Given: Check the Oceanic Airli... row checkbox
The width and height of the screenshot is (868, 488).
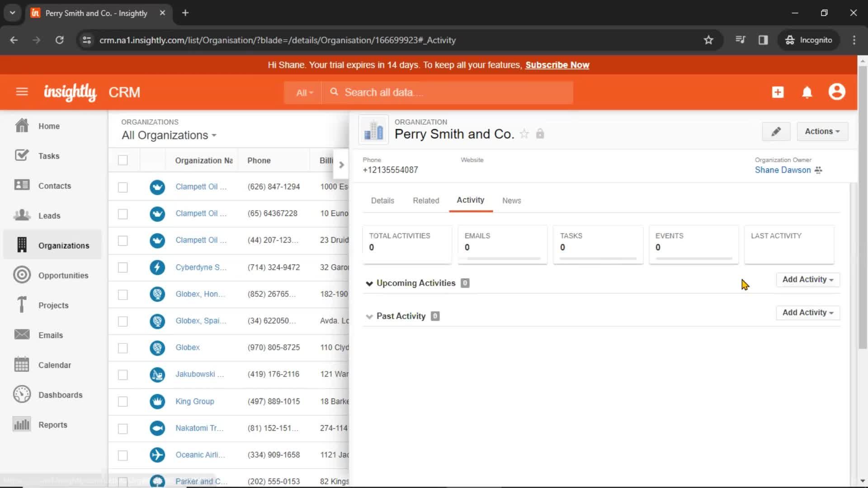Looking at the screenshot, I should 123,455.
